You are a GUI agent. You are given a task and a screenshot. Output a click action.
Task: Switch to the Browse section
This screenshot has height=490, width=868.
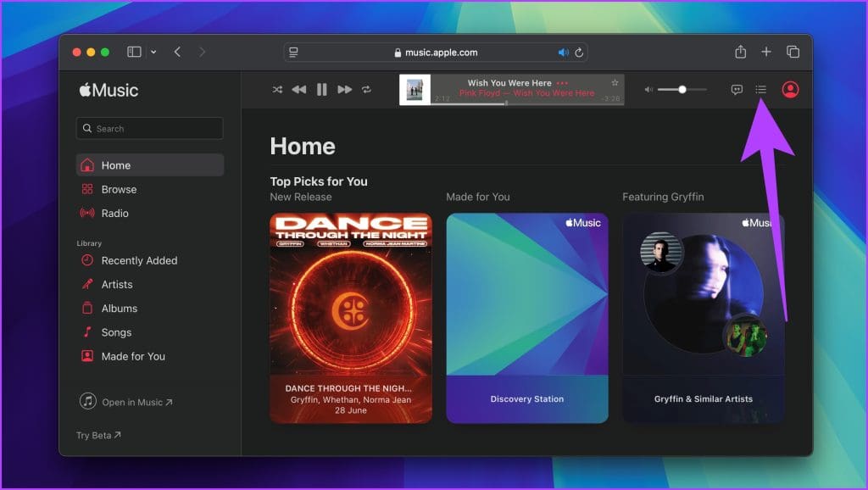118,189
